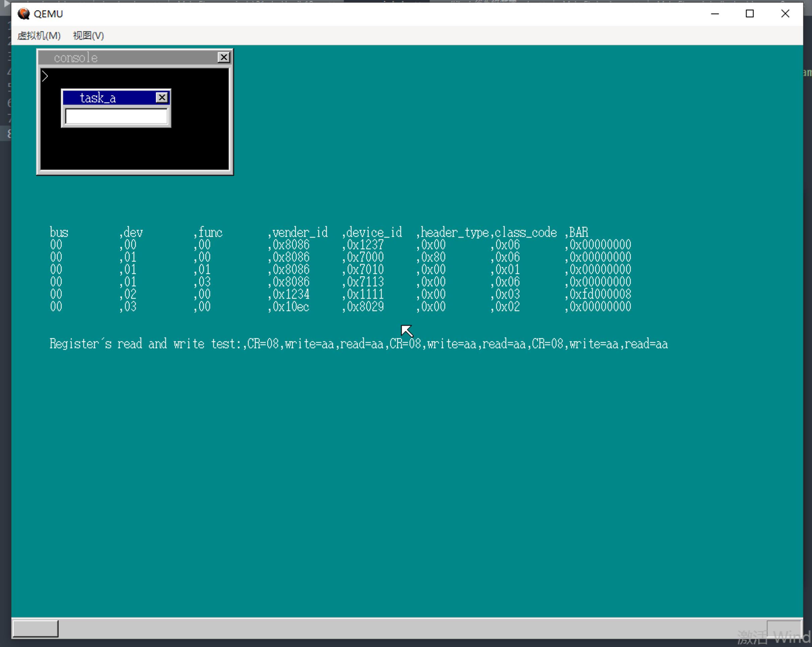
Task: Click the QEMU application icon
Action: click(x=23, y=14)
